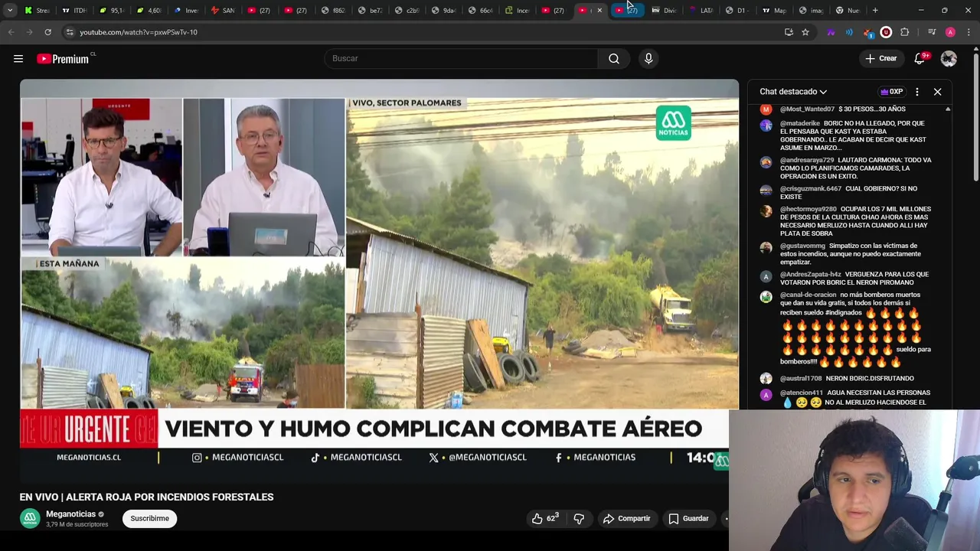Viewport: 980px width, 551px height.
Task: Click the browser forward arrow
Action: tap(29, 32)
